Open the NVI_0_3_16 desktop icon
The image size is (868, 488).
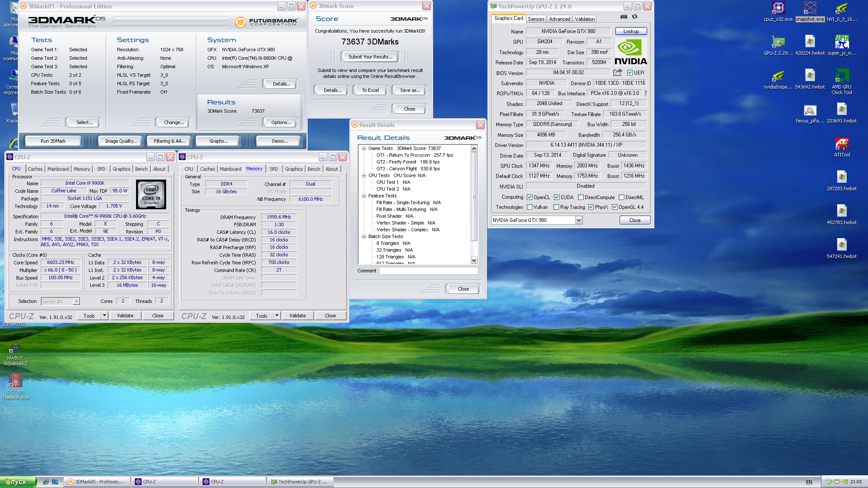(842, 11)
